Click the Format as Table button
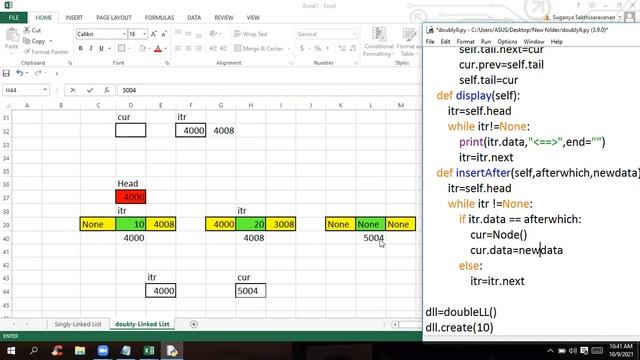Image resolution: width=640 pixels, height=360 pixels. coord(408,42)
